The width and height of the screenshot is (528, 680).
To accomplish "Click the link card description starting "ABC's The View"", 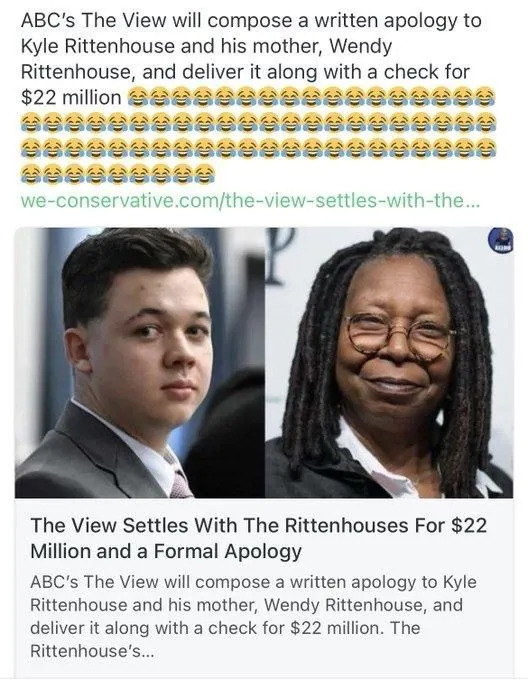I will click(254, 616).
